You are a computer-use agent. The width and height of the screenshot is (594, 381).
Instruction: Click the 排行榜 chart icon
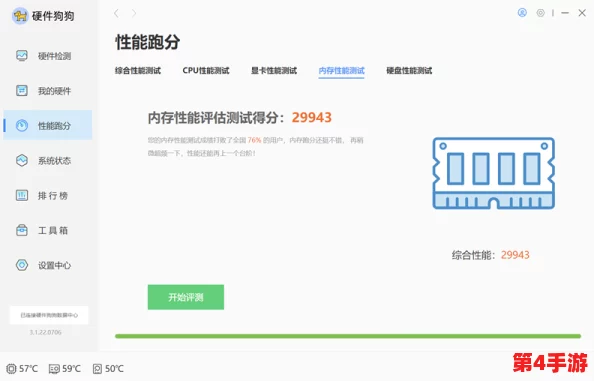(22, 195)
